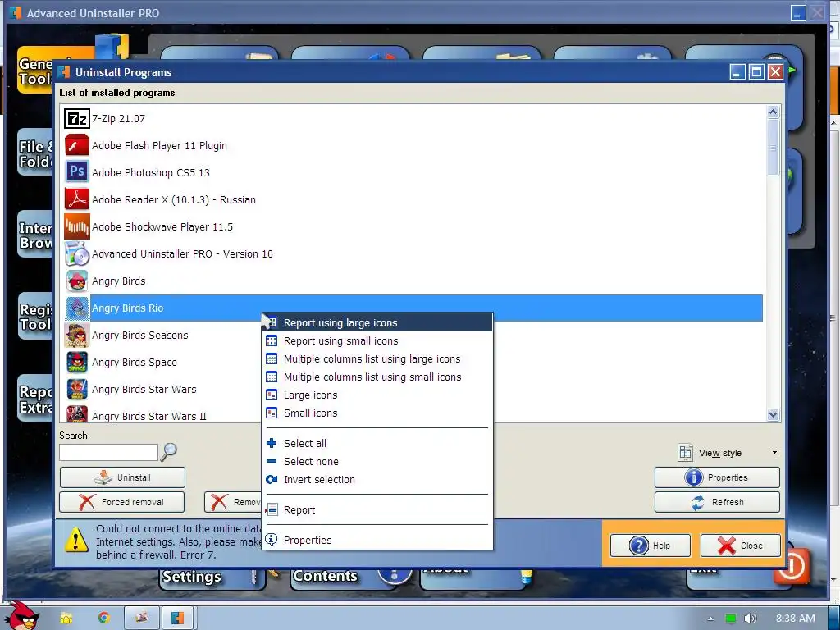
Task: Click the green tray status icon
Action: [730, 619]
